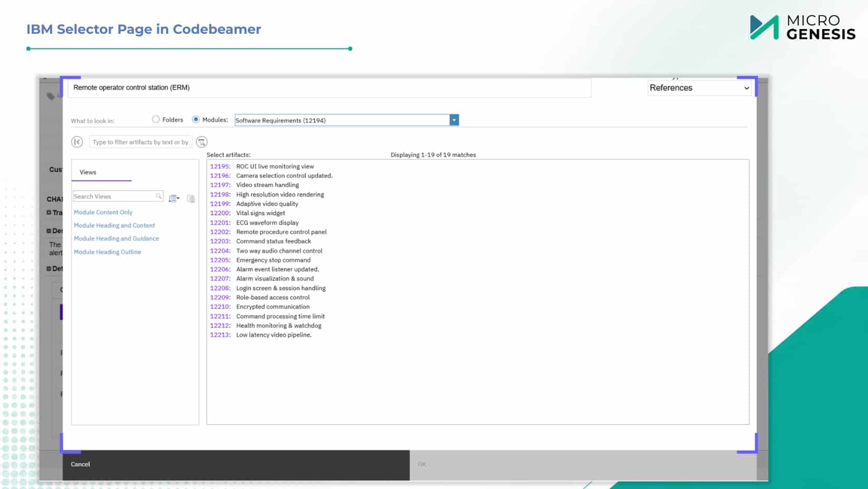Select artifact 12210 Encrypted communication
The width and height of the screenshot is (868, 489).
click(x=260, y=307)
